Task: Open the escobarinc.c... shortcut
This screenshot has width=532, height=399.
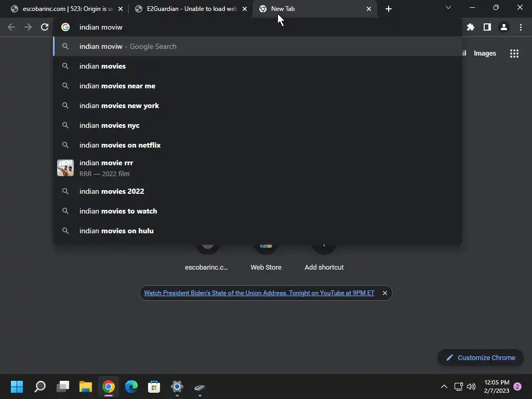Action: [207, 258]
